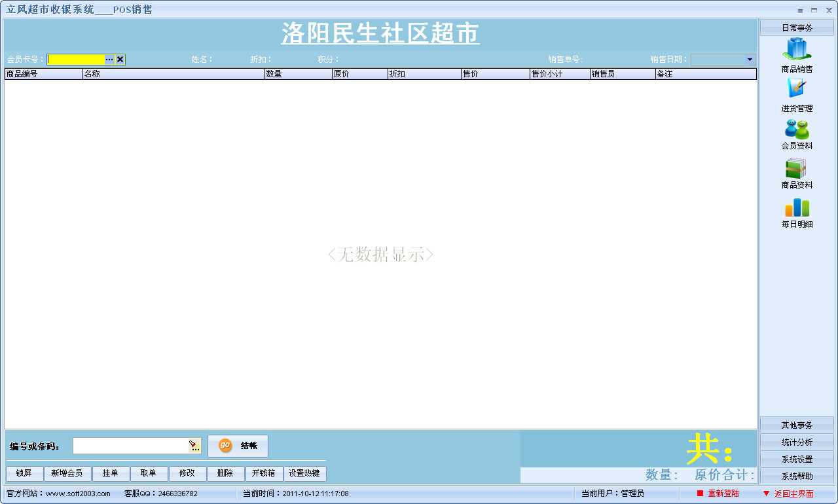Open the 系统帮助 sidebar section
The height and width of the screenshot is (504, 838).
pyautogui.click(x=797, y=477)
